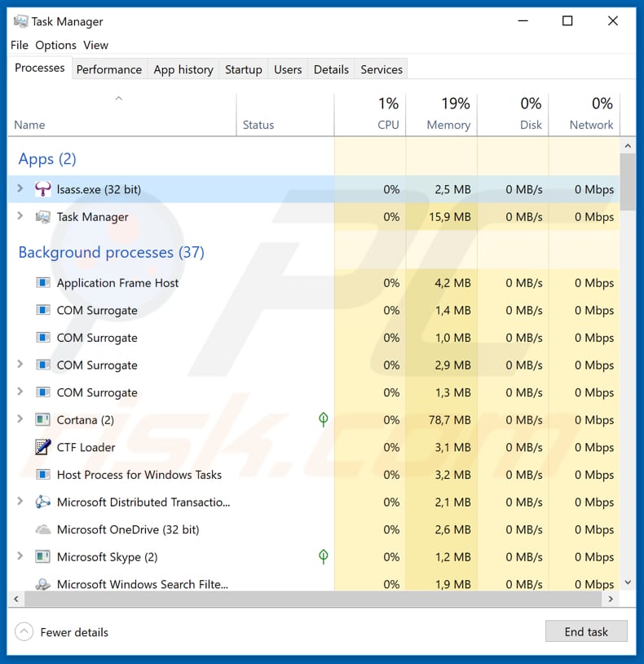644x664 pixels.
Task: Click the Cortana process icon
Action: coord(42,419)
